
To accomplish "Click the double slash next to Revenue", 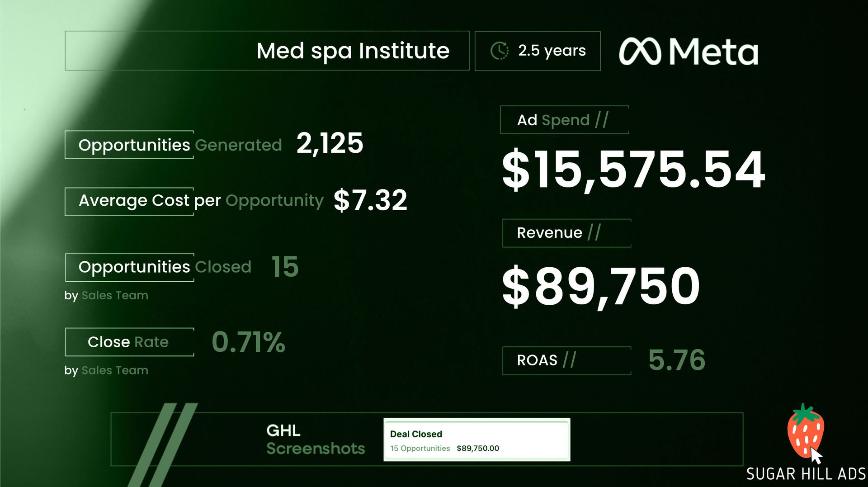I will [594, 232].
